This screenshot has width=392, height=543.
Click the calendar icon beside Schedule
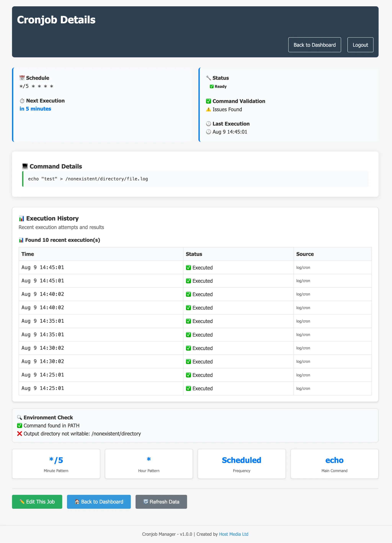pos(22,78)
